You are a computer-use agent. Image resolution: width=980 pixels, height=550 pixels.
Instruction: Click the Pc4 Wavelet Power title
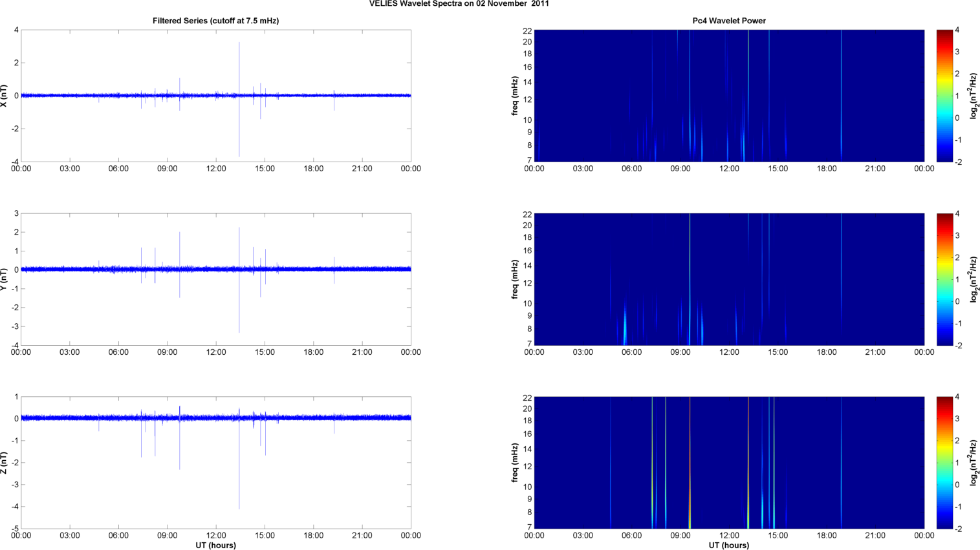pyautogui.click(x=728, y=21)
